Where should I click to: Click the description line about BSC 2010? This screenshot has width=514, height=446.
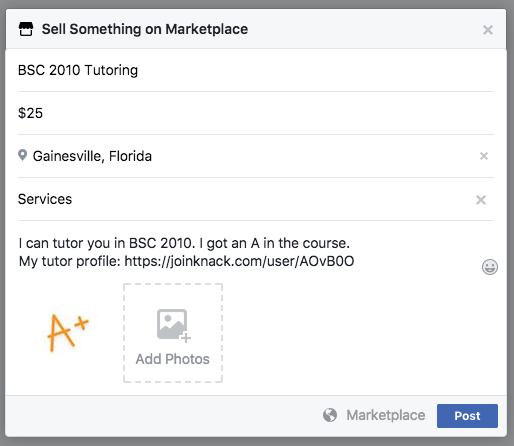184,243
